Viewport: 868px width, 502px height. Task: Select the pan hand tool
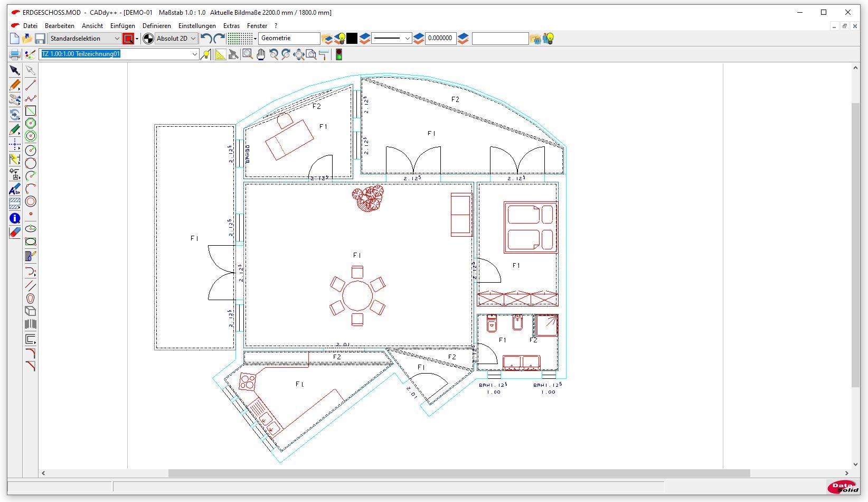(261, 54)
